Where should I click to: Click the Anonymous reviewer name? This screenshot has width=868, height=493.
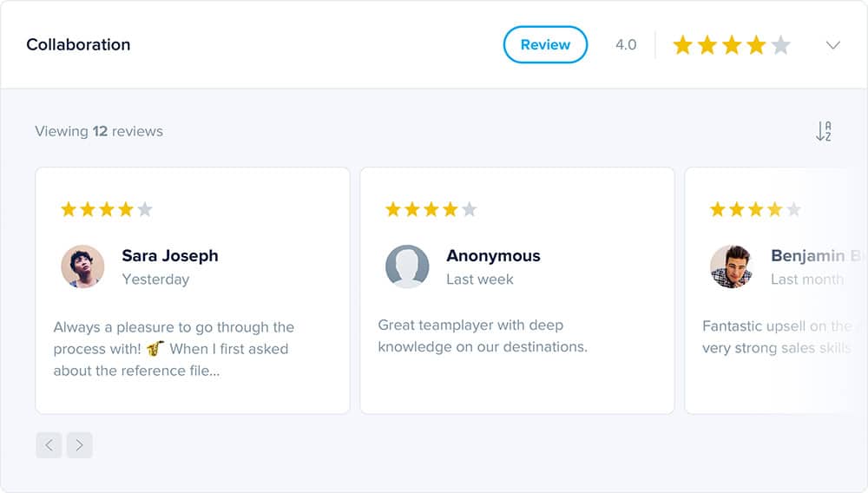pos(493,255)
